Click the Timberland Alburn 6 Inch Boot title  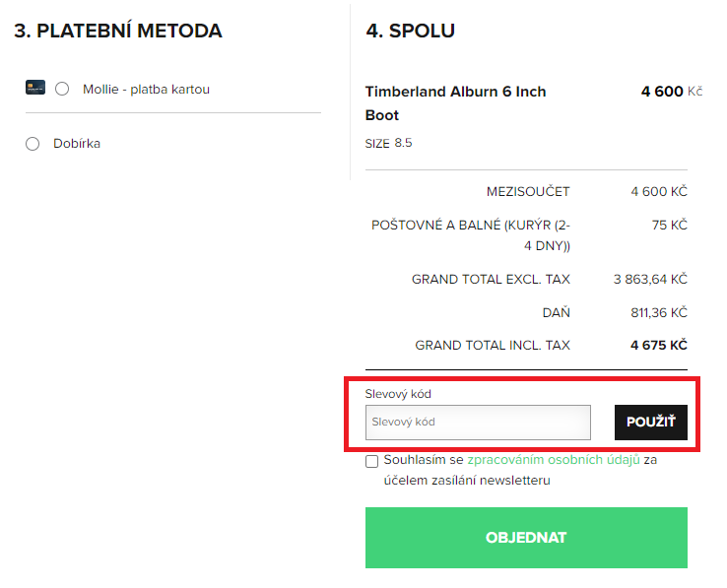455,103
